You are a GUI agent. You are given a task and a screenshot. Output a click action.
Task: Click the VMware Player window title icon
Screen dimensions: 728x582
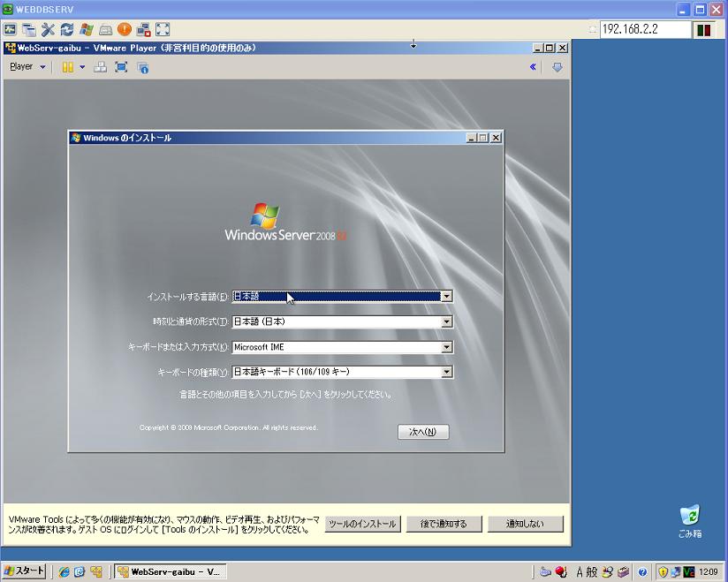(x=10, y=48)
